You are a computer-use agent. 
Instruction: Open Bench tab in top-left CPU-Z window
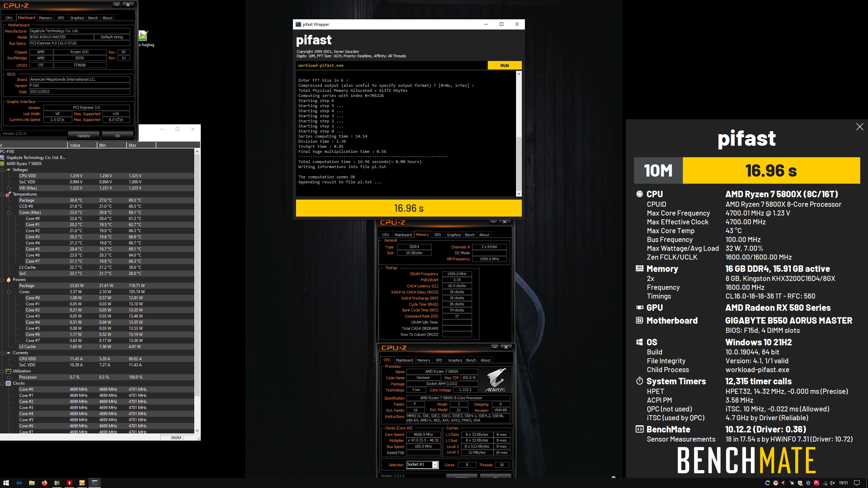click(x=93, y=18)
